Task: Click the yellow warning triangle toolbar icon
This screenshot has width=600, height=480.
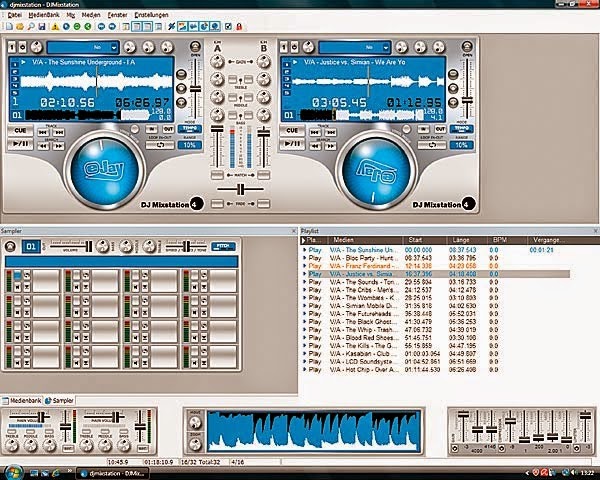Action: [x=55, y=26]
